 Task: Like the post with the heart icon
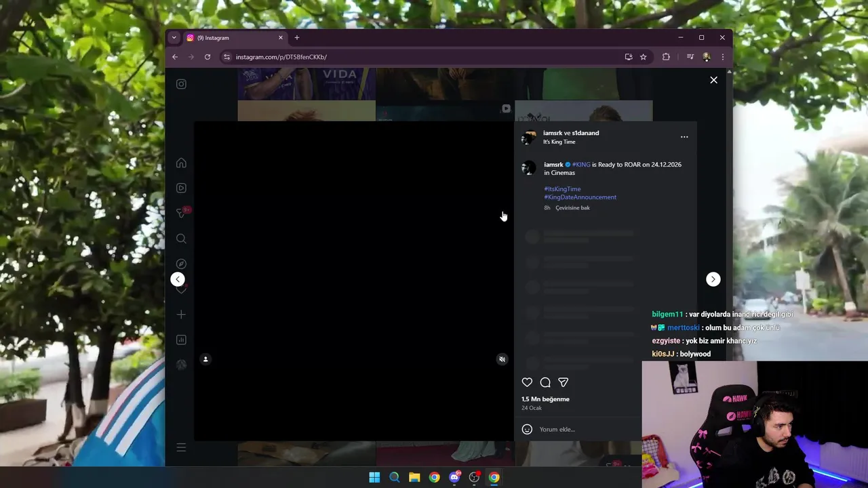tap(527, 382)
